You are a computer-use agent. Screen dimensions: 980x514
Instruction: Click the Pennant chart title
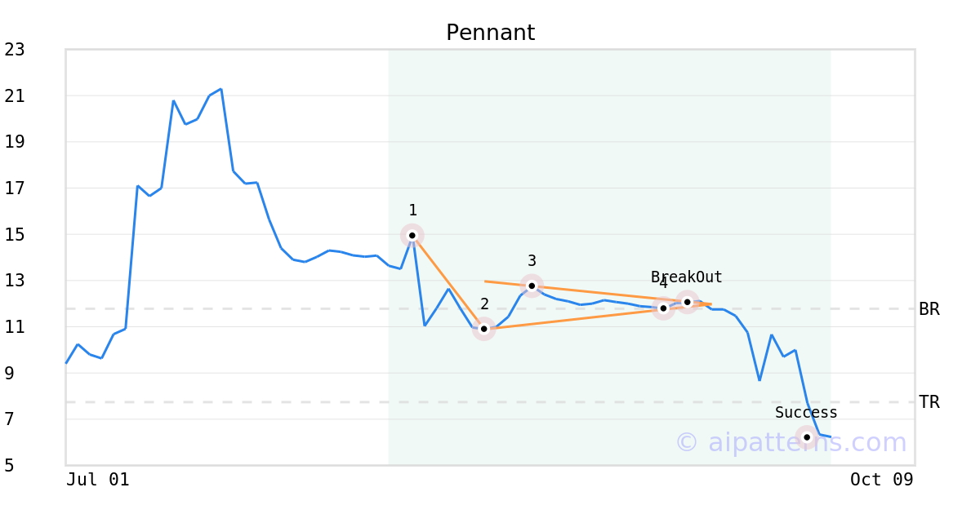pyautogui.click(x=490, y=33)
